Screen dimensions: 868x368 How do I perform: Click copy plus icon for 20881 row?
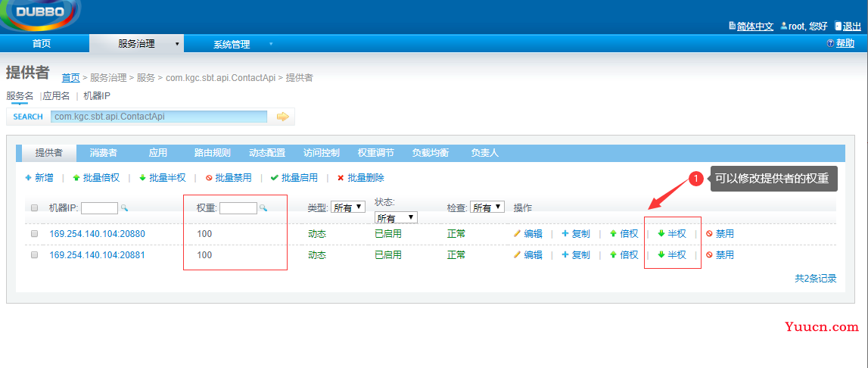point(565,254)
